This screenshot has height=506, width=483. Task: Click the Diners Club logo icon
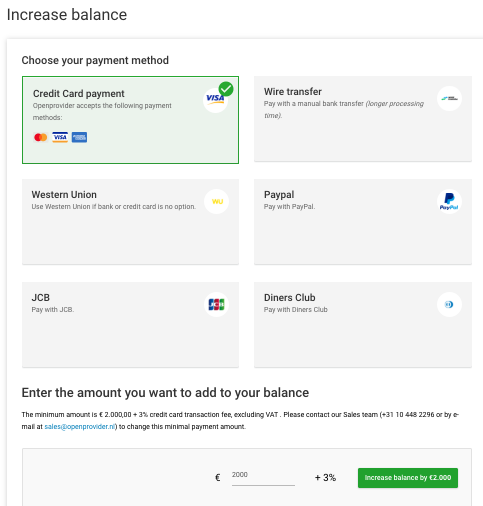pyautogui.click(x=449, y=304)
